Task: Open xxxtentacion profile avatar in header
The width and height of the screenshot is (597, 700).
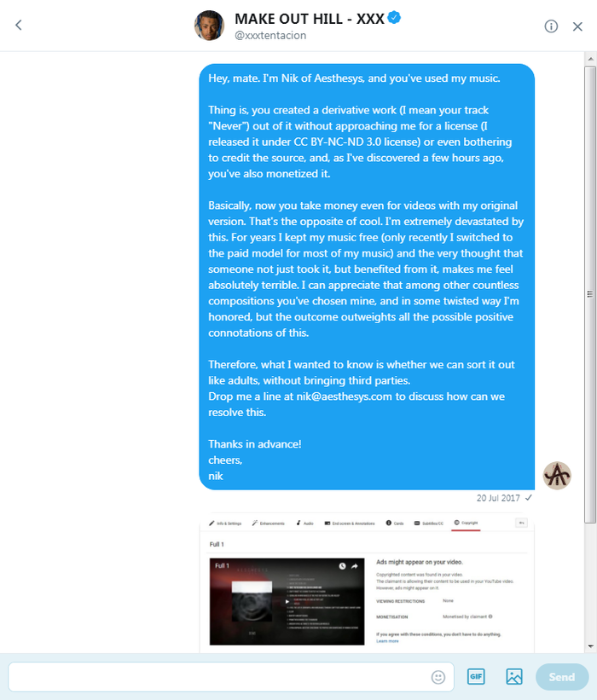Action: (209, 26)
